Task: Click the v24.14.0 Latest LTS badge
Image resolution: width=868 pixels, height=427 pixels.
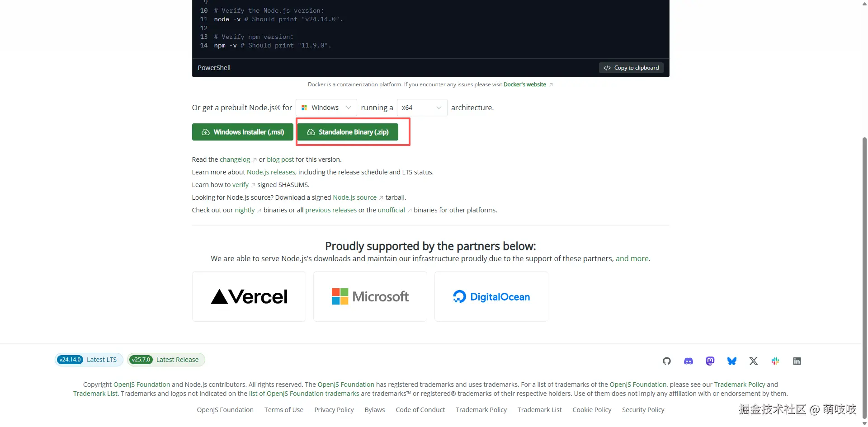Action: point(89,360)
